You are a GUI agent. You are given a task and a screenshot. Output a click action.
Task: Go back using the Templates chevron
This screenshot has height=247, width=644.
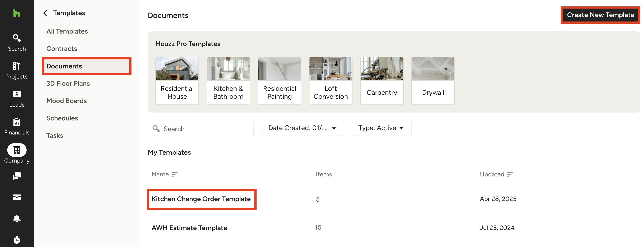pyautogui.click(x=45, y=13)
